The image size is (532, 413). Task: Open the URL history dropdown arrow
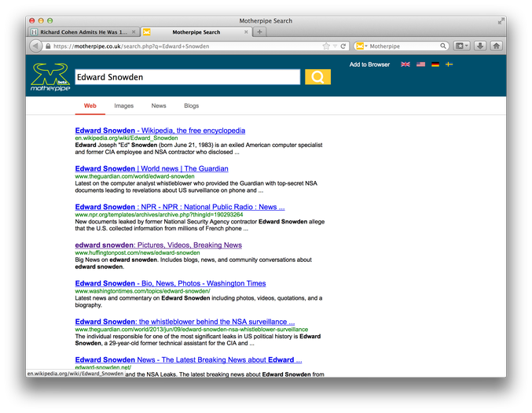(335, 46)
